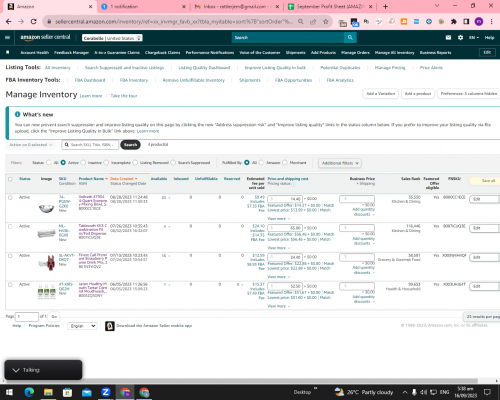The height and width of the screenshot is (400, 500).
Task: Expand the Additional filters dropdown
Action: pyautogui.click(x=340, y=163)
